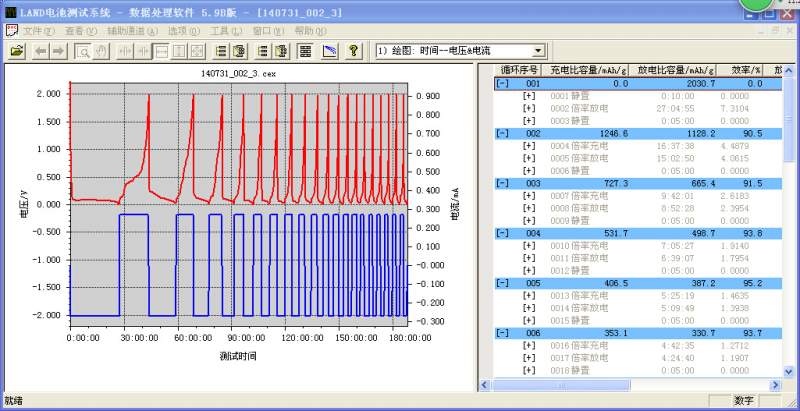The image size is (800, 411).
Task: Open a data file with the folder icon
Action: click(17, 51)
